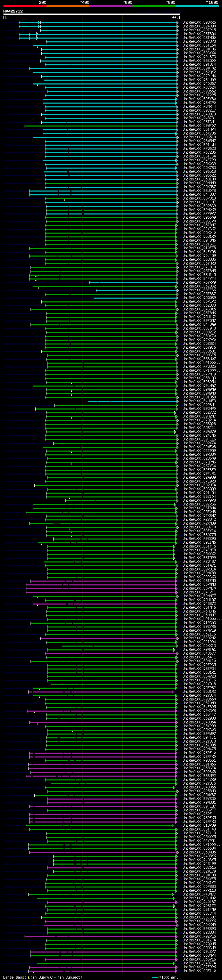Open hit UniRef100_Q67VC4

tap(199, 466)
